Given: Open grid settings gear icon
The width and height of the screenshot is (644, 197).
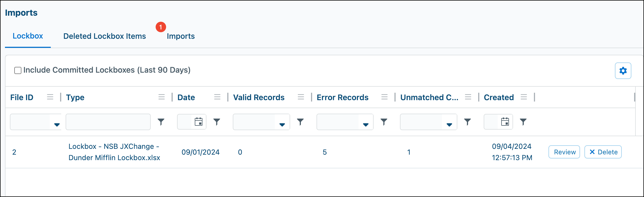Looking at the screenshot, I should 623,71.
